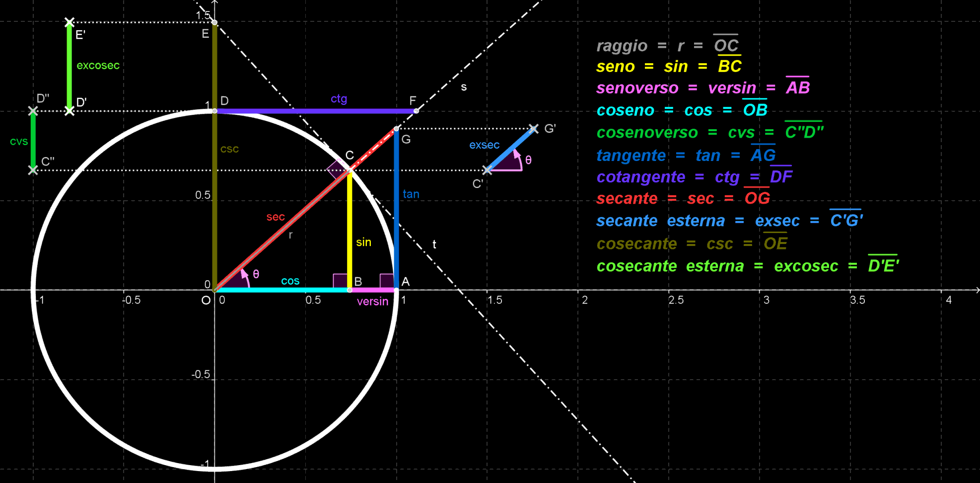Click the purple ctg segment

pyautogui.click(x=298, y=111)
